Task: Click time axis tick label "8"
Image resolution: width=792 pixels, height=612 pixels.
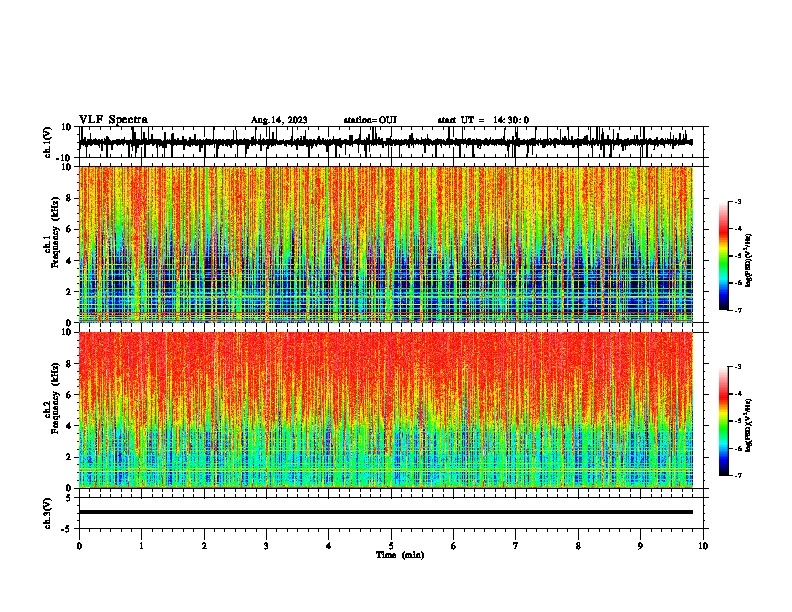Action: click(x=578, y=546)
